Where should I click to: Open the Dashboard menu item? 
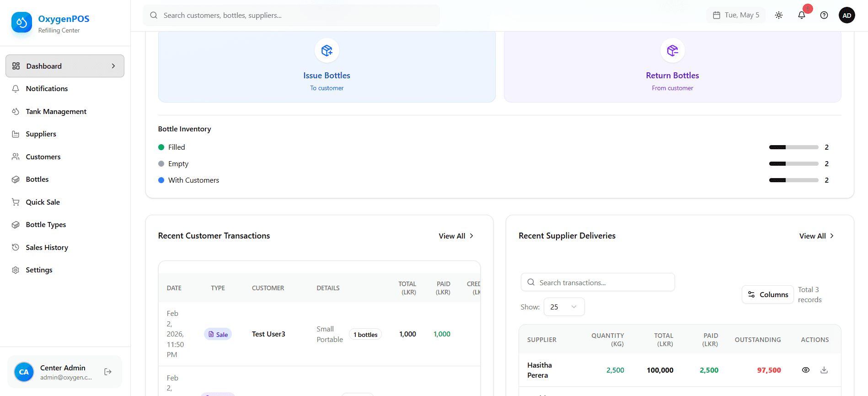pos(65,66)
